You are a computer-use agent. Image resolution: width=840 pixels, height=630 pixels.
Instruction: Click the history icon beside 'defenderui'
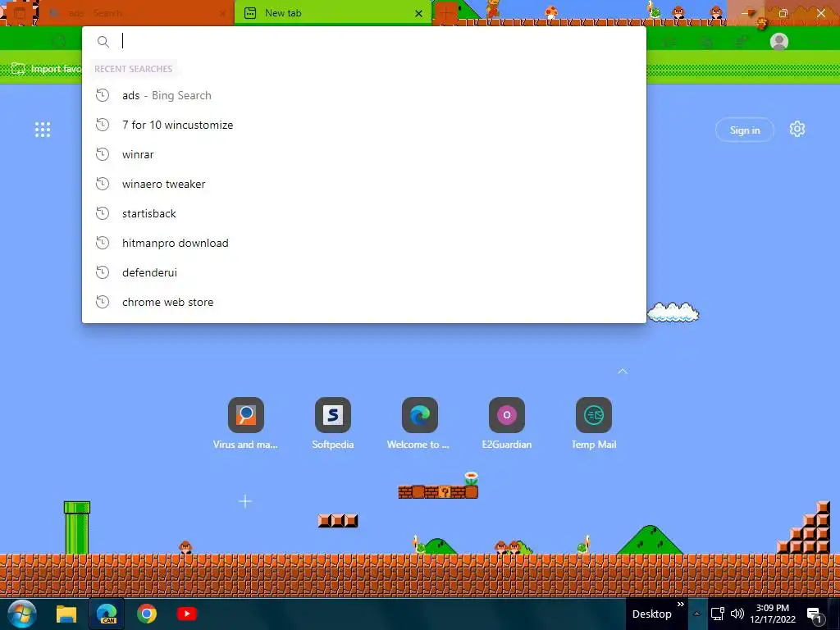pyautogui.click(x=103, y=272)
